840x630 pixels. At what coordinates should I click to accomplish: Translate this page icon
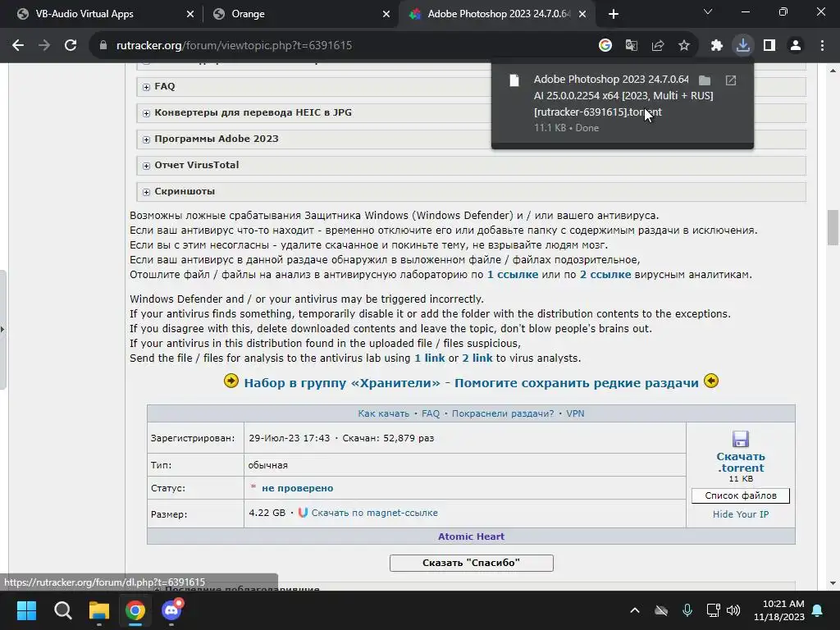click(x=632, y=46)
